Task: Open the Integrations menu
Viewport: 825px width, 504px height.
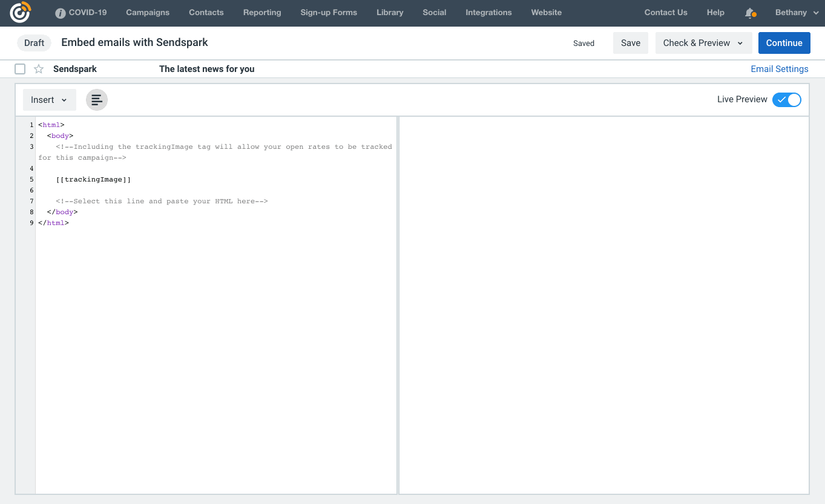Action: pos(488,12)
